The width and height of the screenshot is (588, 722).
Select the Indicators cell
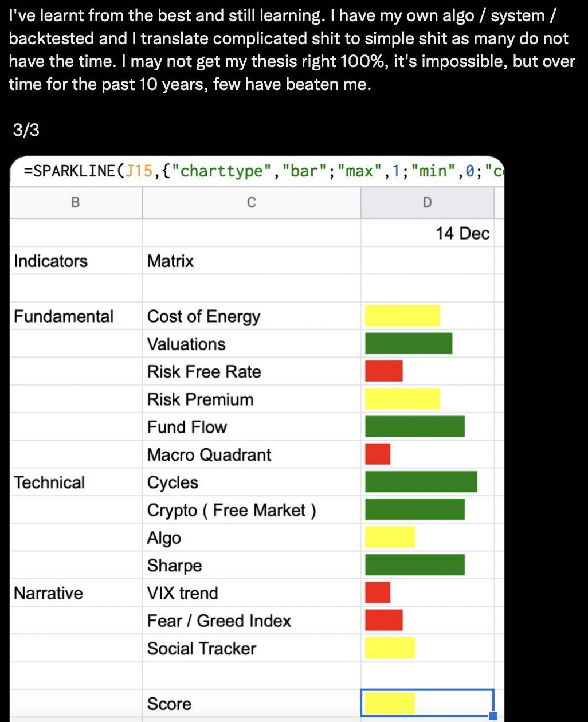(x=76, y=261)
